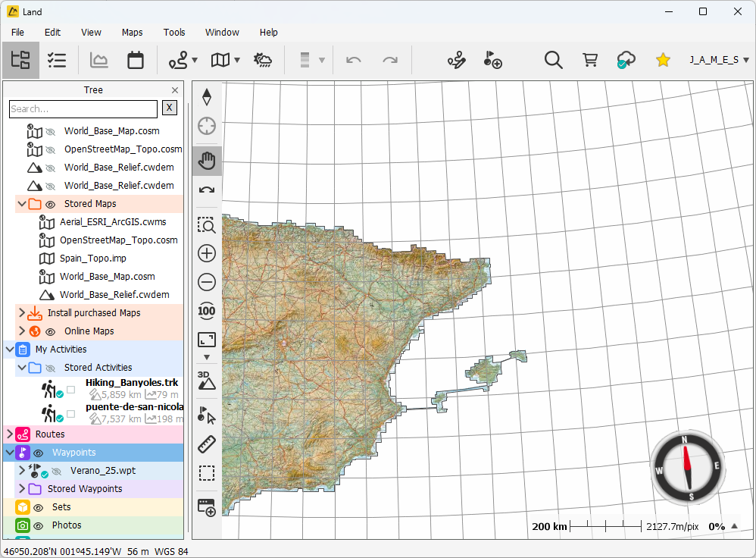Click the tree Search input field
Image resolution: width=756 pixels, height=558 pixels.
click(83, 109)
